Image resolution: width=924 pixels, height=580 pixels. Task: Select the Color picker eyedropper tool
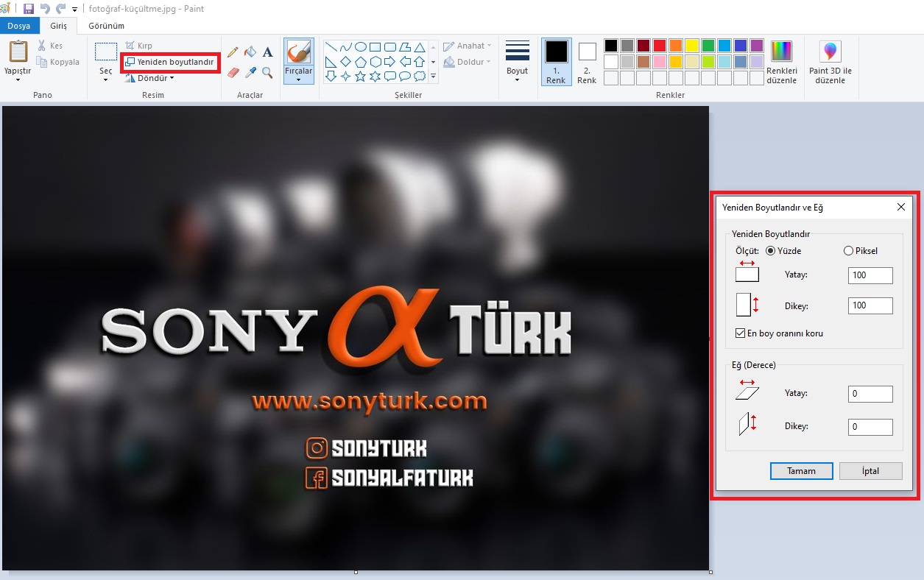tap(250, 72)
